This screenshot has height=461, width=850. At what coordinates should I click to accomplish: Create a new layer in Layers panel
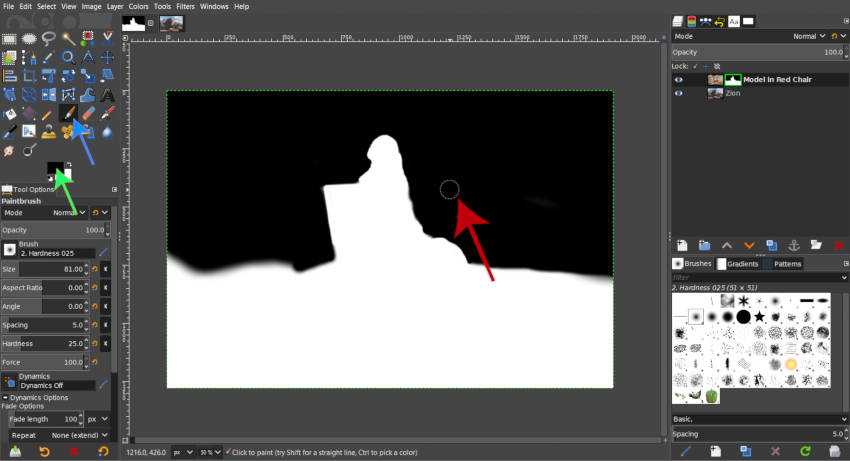(x=681, y=245)
